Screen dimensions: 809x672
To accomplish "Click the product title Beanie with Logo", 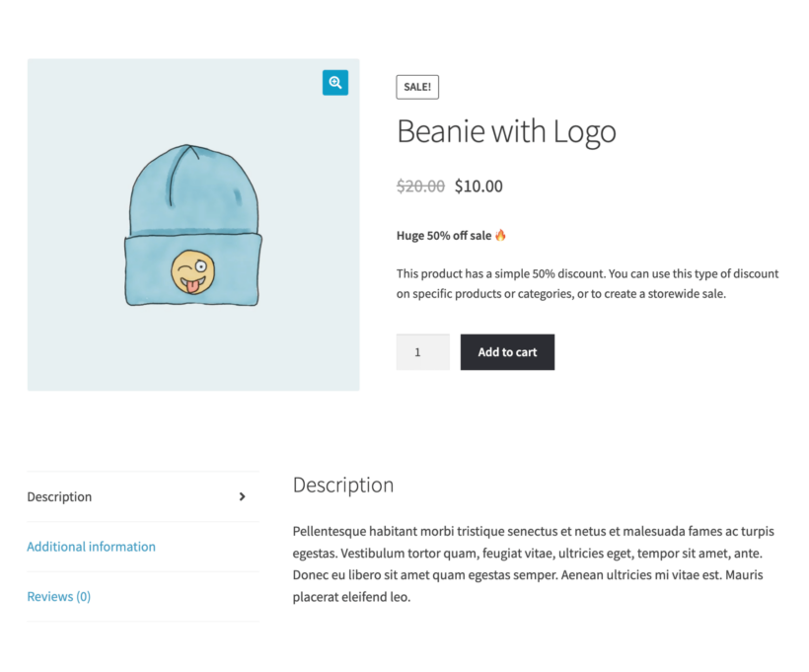I will tap(506, 130).
